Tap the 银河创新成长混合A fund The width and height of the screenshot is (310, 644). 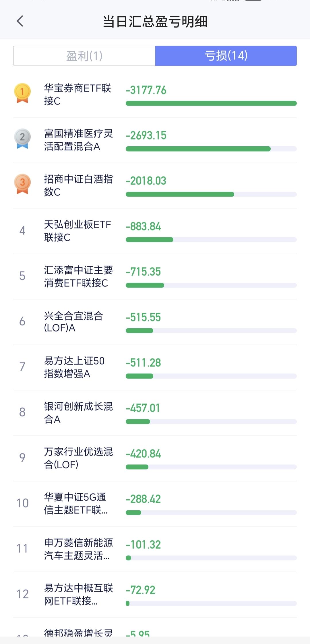78,413
